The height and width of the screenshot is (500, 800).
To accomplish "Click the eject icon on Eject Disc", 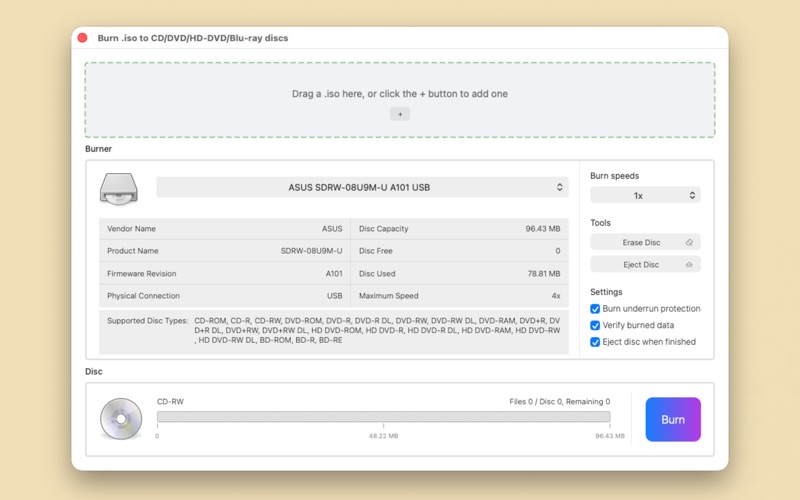I will click(689, 264).
